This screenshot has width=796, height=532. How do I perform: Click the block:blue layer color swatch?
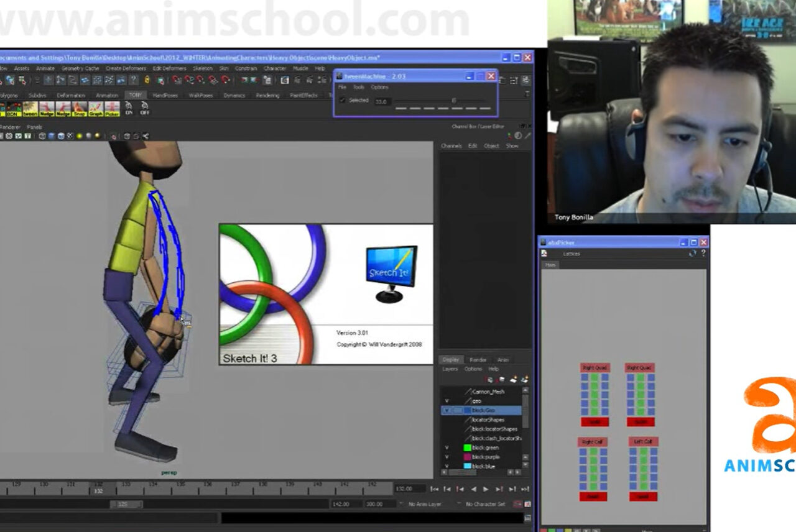point(467,465)
